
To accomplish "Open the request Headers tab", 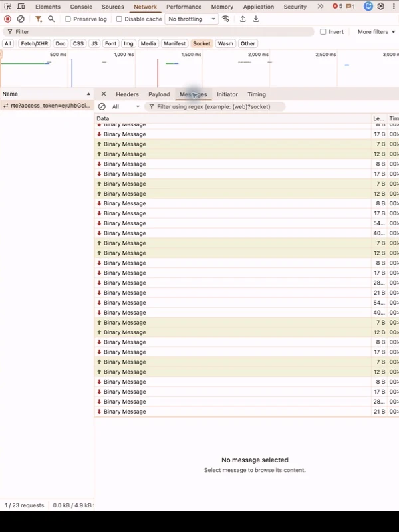I will pyautogui.click(x=127, y=94).
